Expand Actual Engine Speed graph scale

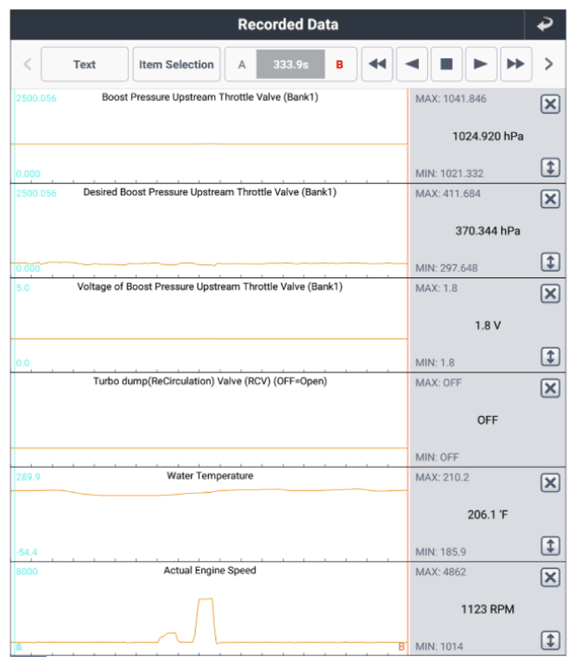tap(550, 641)
